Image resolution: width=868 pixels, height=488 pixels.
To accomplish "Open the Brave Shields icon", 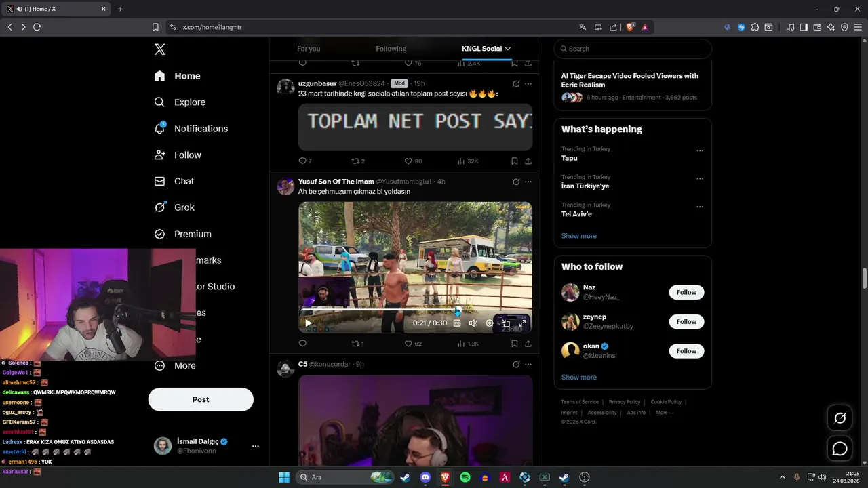I will pos(631,27).
